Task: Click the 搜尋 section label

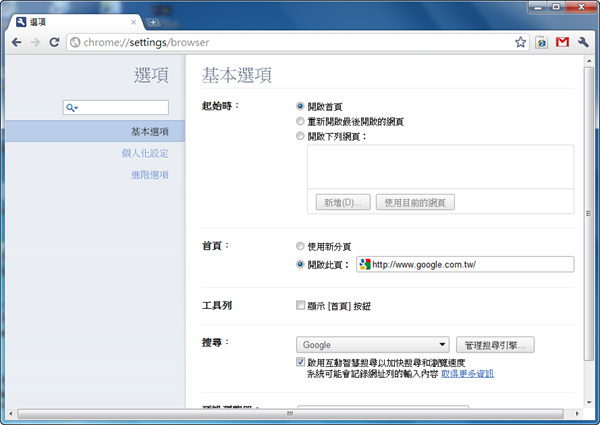Action: [x=215, y=342]
